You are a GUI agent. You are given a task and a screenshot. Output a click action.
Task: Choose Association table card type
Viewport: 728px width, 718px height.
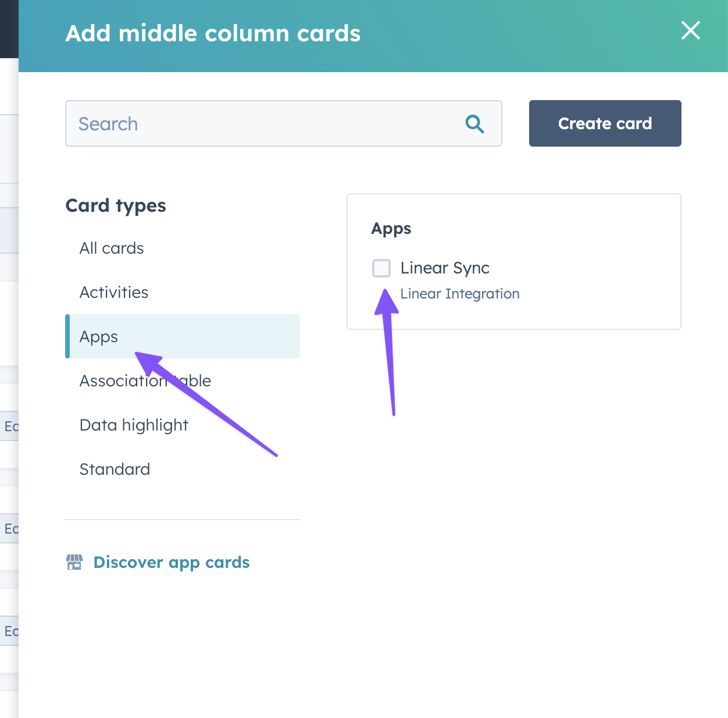145,381
